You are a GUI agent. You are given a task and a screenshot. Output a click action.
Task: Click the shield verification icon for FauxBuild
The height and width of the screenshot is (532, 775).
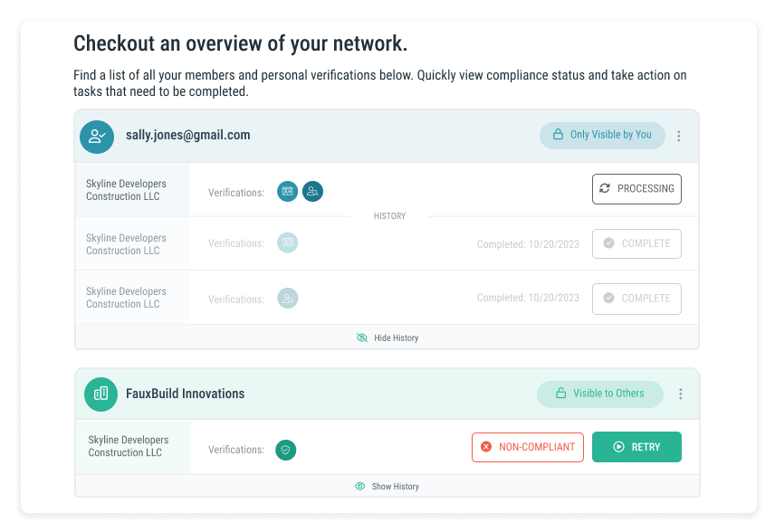(x=285, y=450)
